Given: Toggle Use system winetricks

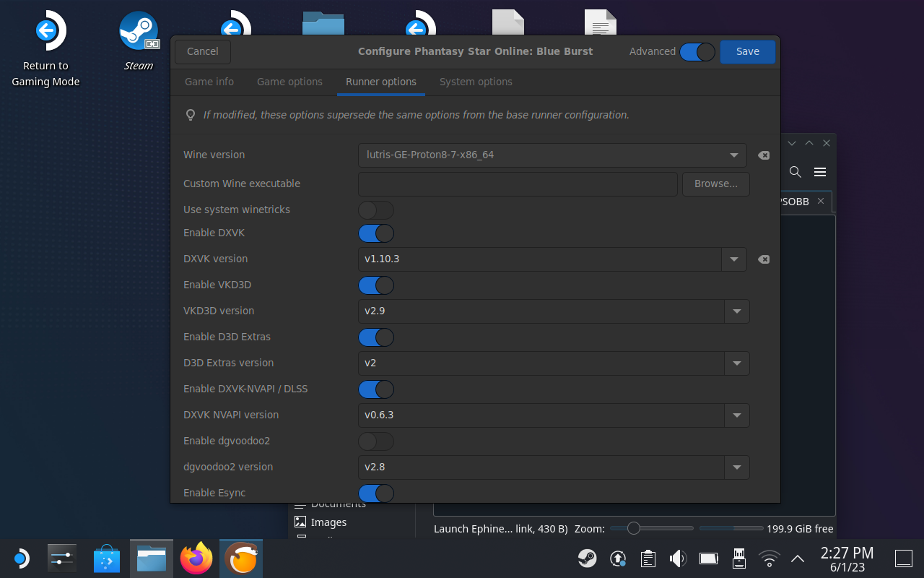Looking at the screenshot, I should [376, 210].
